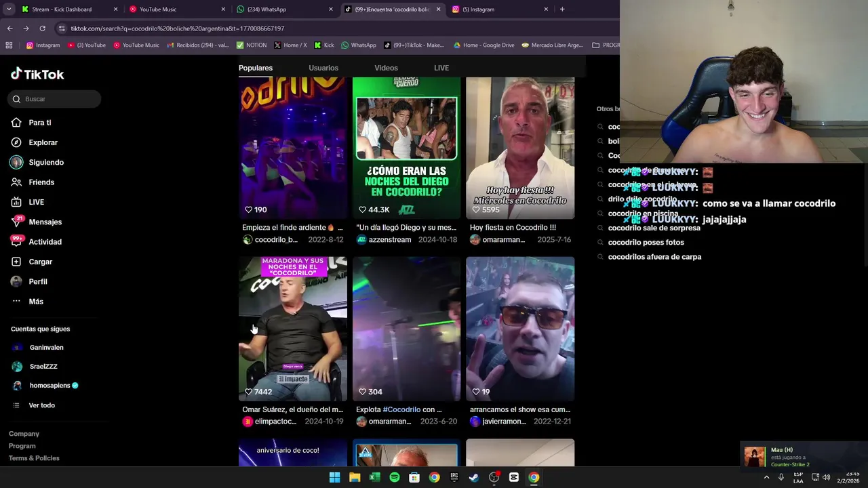Open the Chrome tab search dropdown
This screenshot has width=868, height=488.
point(9,9)
